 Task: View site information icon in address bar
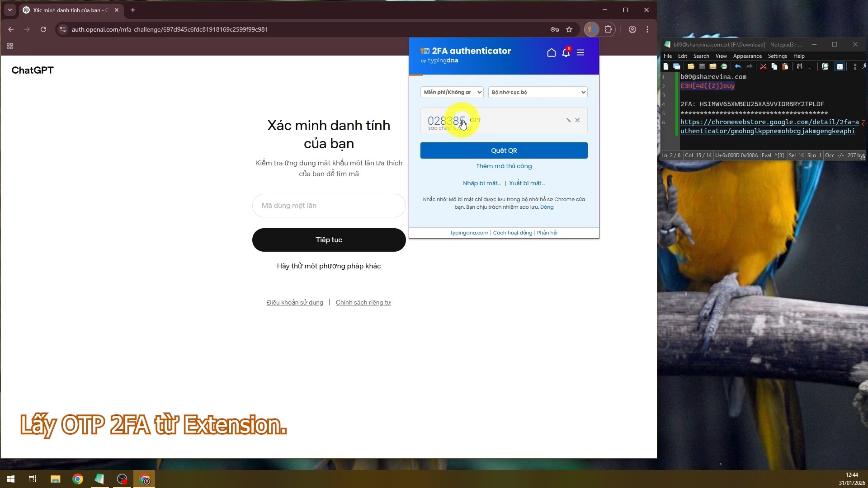[x=63, y=29]
